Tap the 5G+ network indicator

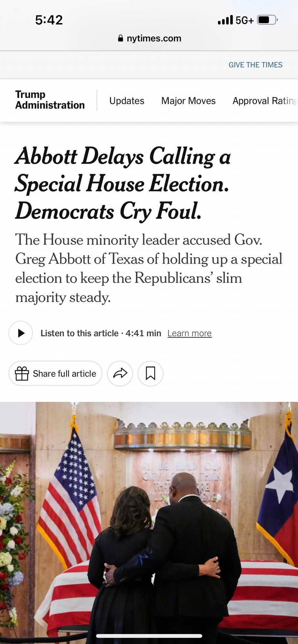pos(244,20)
